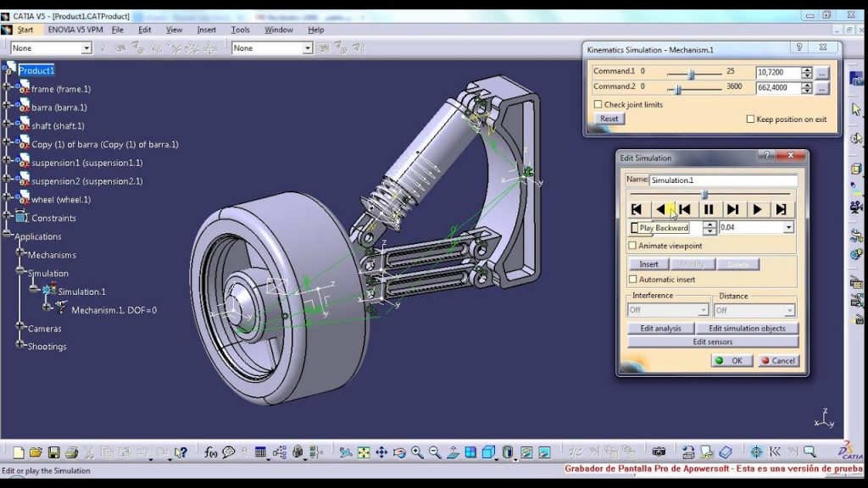
Task: Open the 0.04 step value dropdown
Action: 788,227
